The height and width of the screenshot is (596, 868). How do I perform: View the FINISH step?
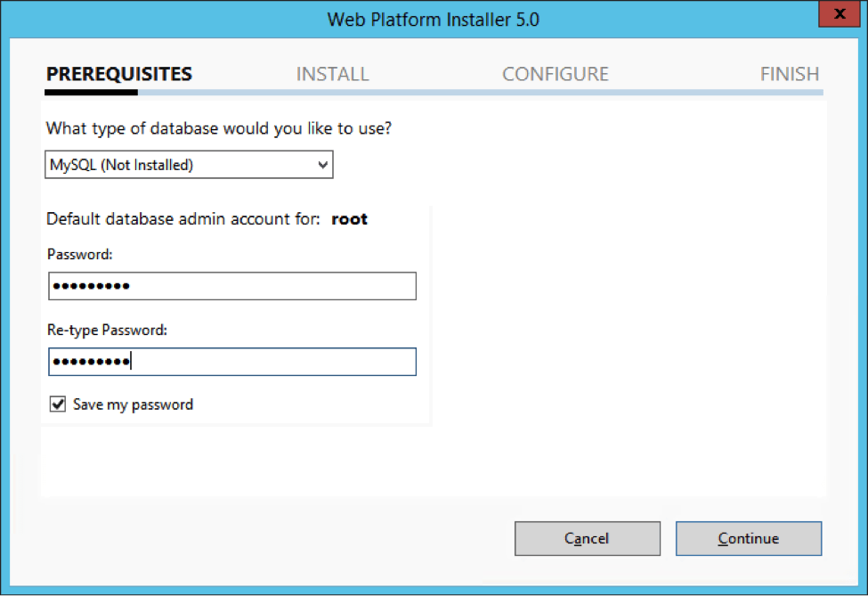(x=789, y=74)
